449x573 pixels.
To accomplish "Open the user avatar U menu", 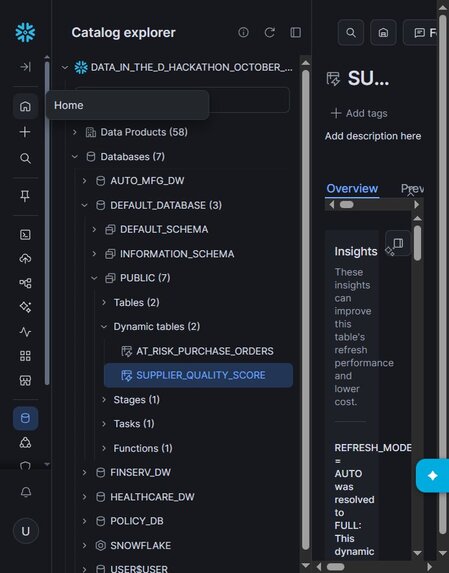I will coord(26,531).
